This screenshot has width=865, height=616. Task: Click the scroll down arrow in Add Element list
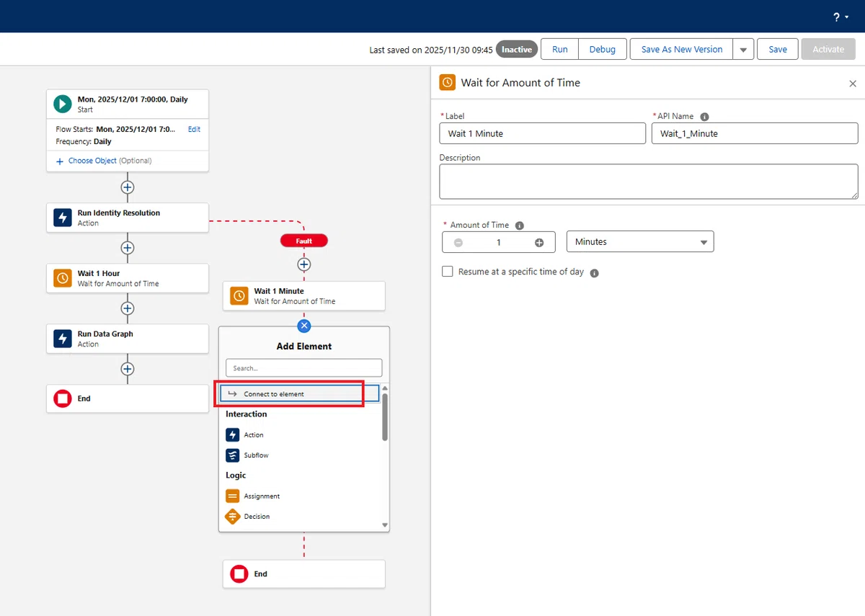point(385,525)
